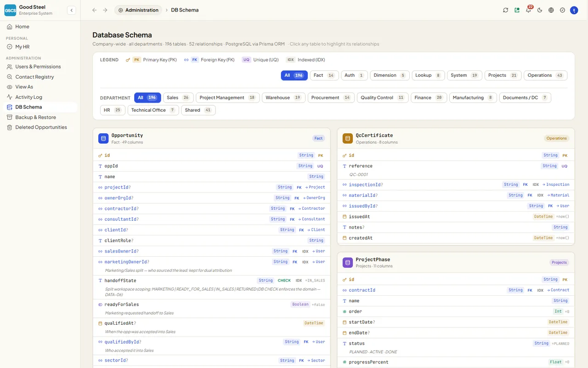
Task: Filter tables by Dimension category
Action: coord(390,75)
